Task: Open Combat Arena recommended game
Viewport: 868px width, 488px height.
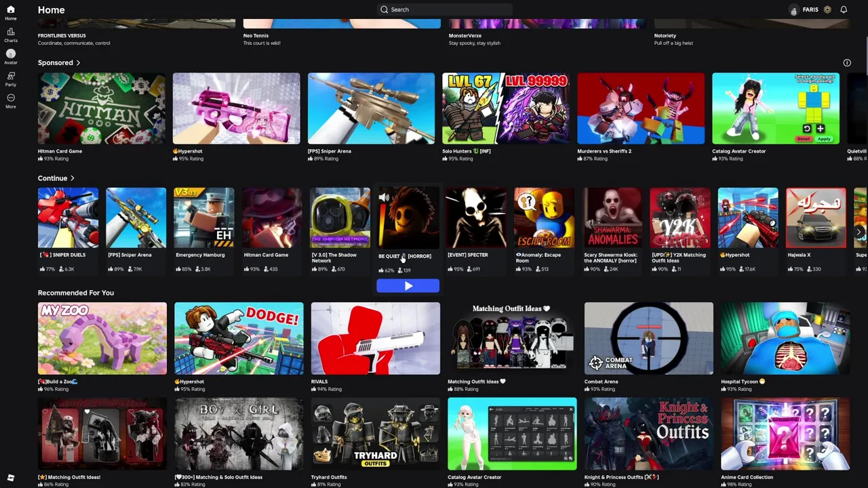Action: pos(648,338)
